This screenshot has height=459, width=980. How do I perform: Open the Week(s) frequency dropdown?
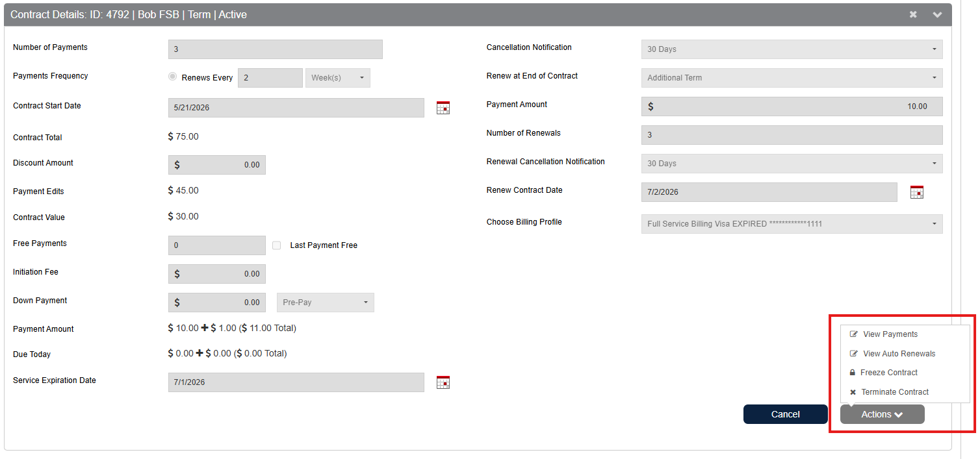coord(337,78)
